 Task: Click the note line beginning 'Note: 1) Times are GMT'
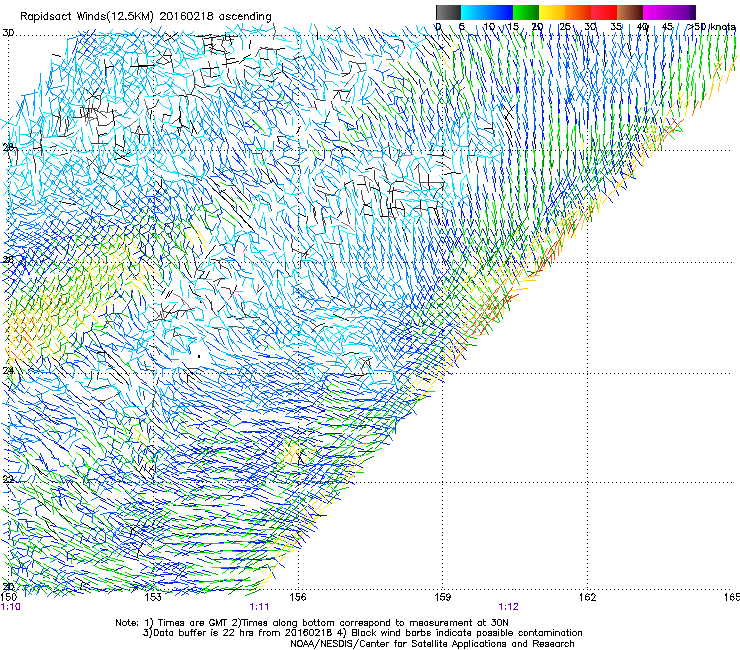click(x=312, y=623)
